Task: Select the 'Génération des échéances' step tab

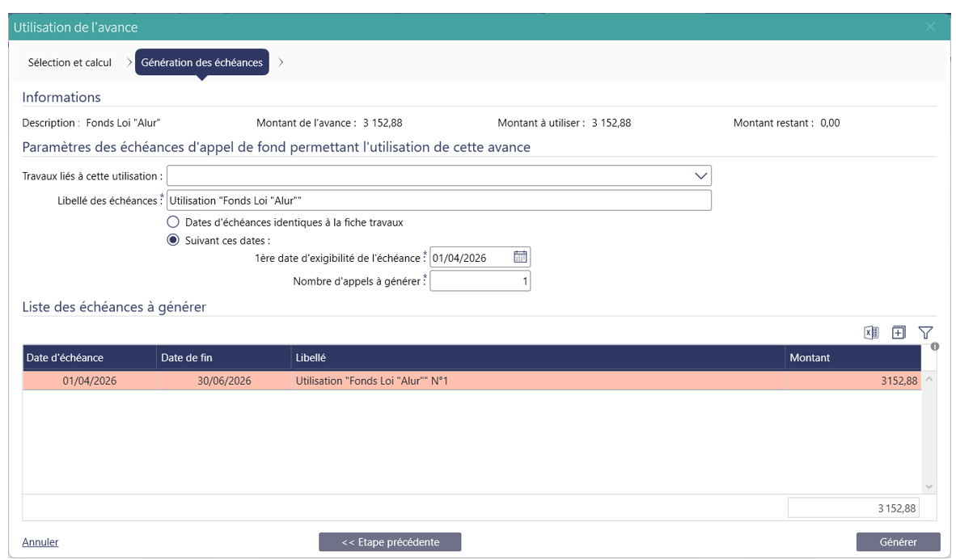Action: point(201,62)
